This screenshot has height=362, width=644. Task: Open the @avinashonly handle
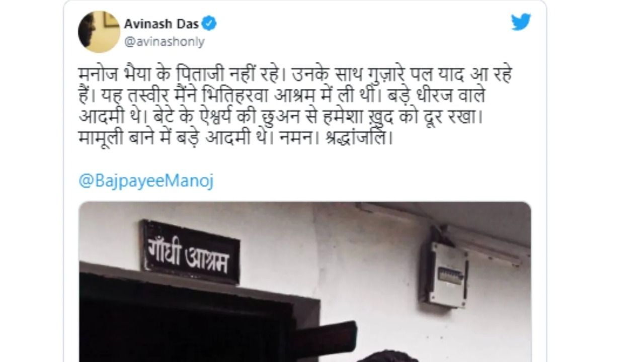[x=164, y=42]
